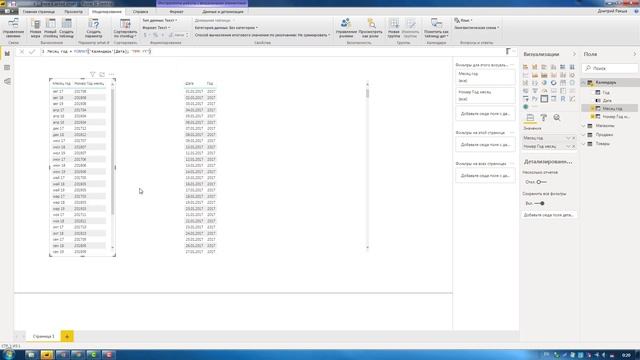Open the Data type: Text dropdown
Viewport: 640px width, 360px height.
coord(160,20)
